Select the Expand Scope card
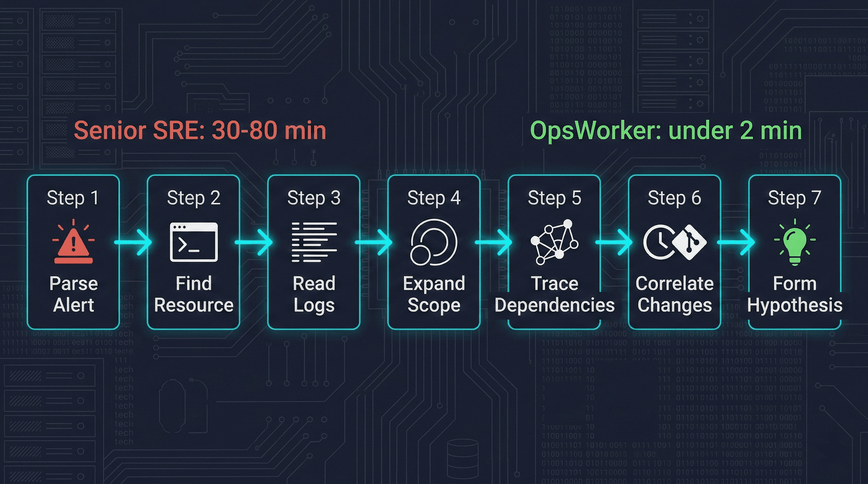The height and width of the screenshot is (484, 868). tap(434, 252)
